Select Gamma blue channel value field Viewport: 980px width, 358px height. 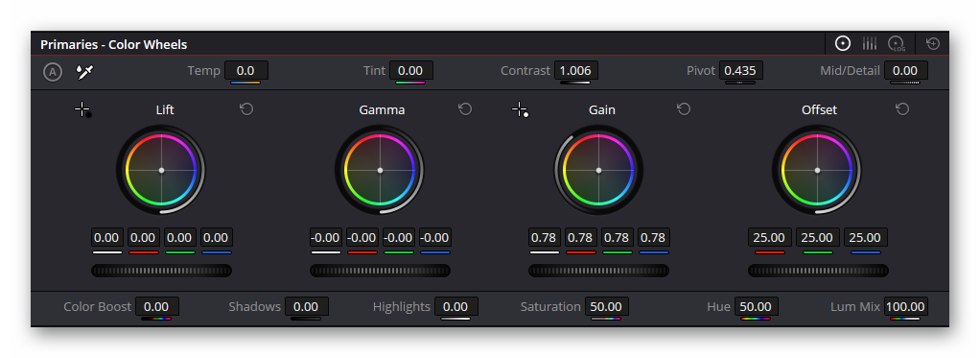point(435,238)
